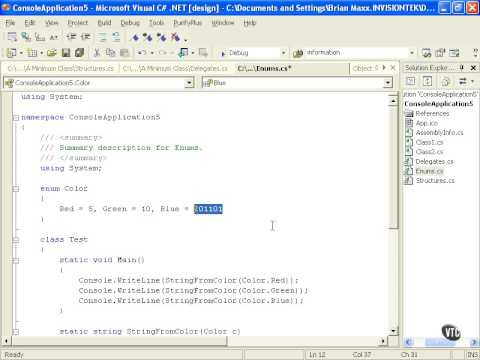Click View Code icon in Solution Explorer
This screenshot has width=480, height=360.
(411, 81)
